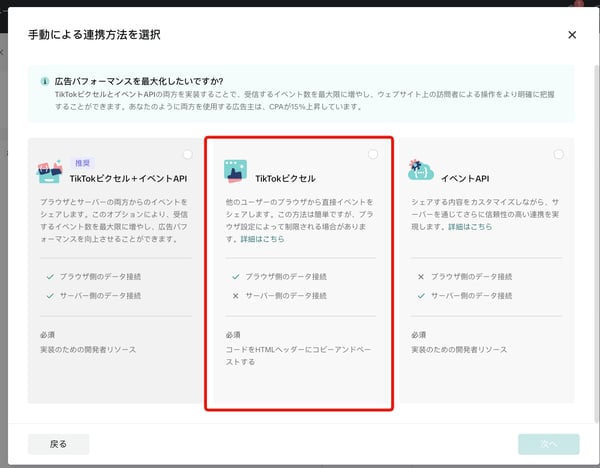The image size is (600, 468).
Task: Click the TikTokピクセル card title
Action: [x=285, y=179]
